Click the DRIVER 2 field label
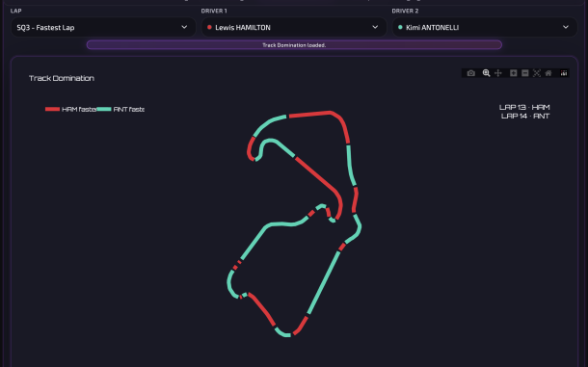 click(405, 11)
